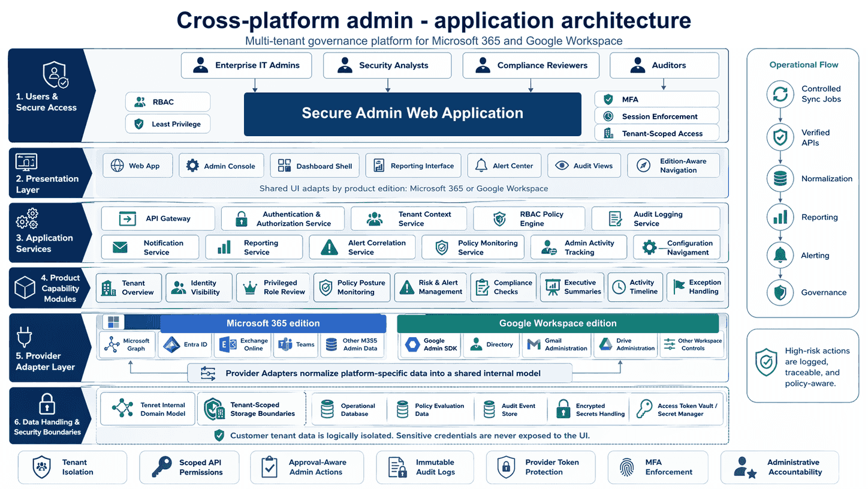Click the compass icon for Edition-Aware Navigation

644,166
